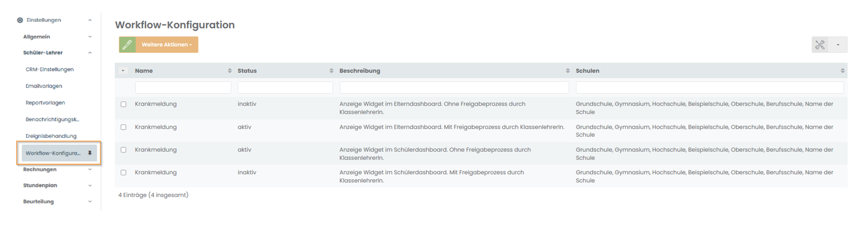
Task: Click the Einstellungen gear icon
Action: 20,20
